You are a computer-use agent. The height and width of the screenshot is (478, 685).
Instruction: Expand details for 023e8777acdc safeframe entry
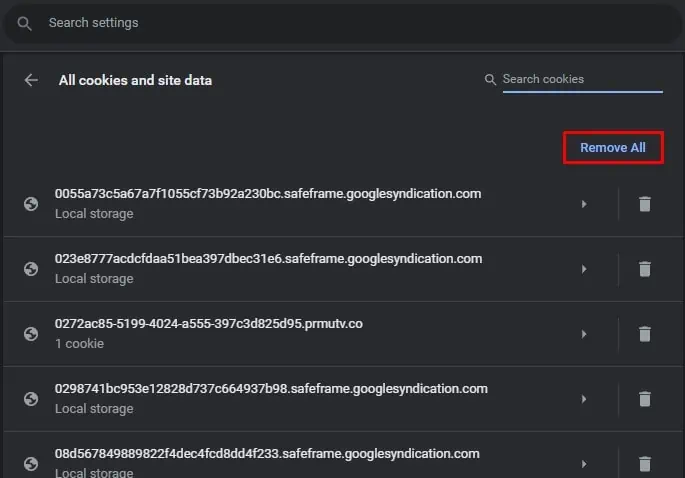click(x=584, y=269)
